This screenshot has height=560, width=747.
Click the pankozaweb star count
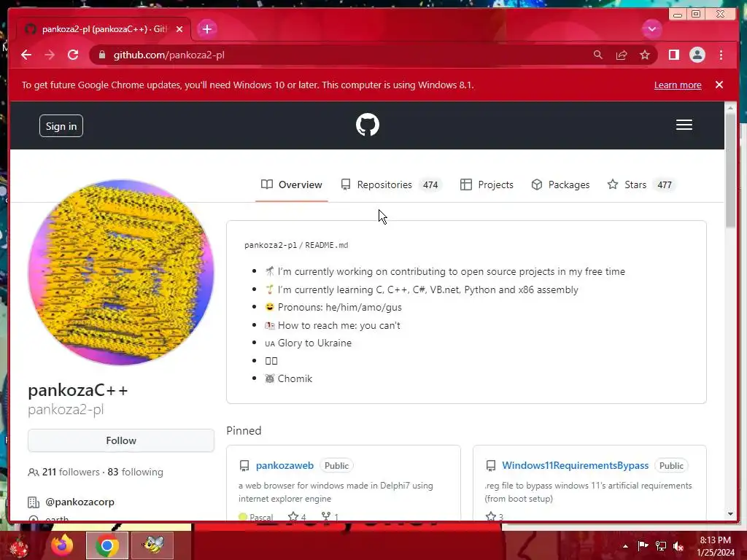tap(298, 517)
